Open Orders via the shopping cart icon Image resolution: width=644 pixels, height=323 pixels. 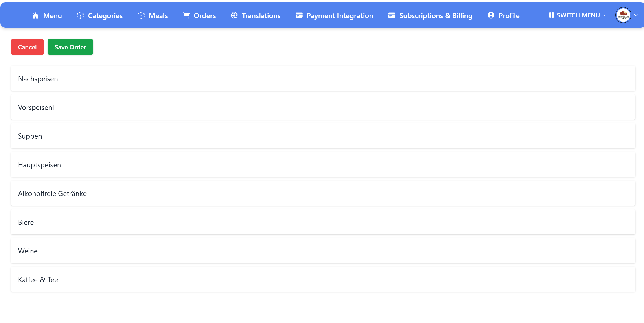coord(186,15)
